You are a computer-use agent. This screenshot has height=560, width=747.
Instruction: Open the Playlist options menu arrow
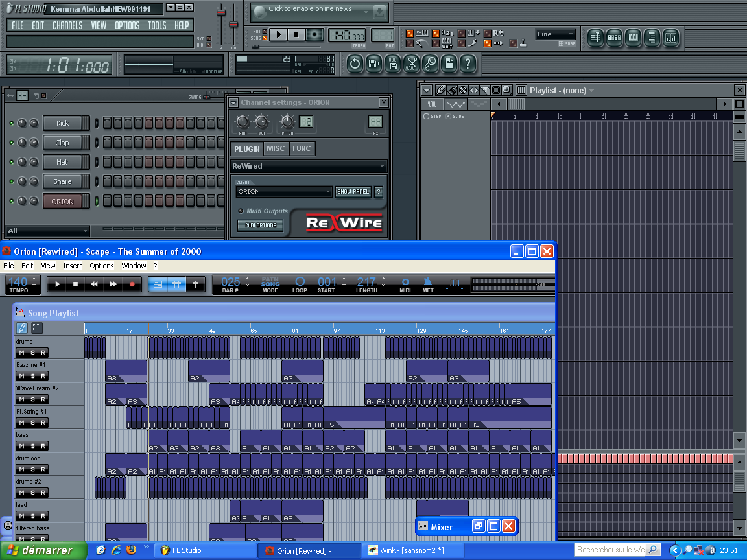[427, 90]
